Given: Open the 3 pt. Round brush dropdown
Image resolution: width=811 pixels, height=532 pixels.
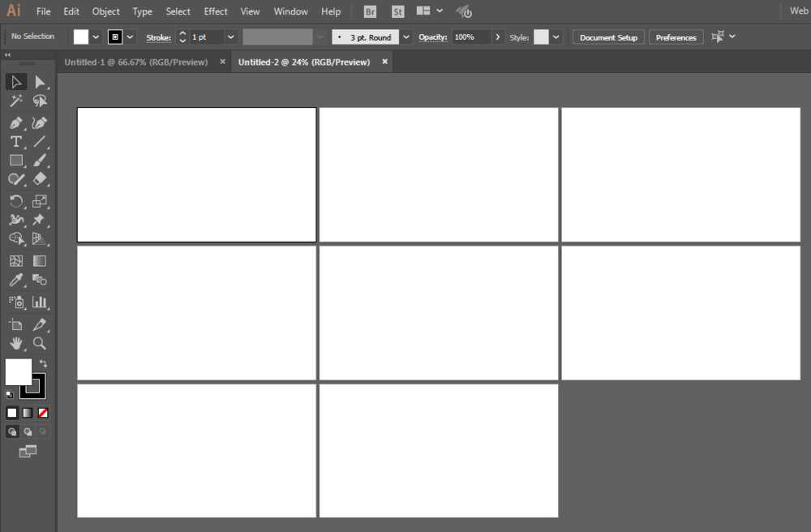Looking at the screenshot, I should pos(405,37).
